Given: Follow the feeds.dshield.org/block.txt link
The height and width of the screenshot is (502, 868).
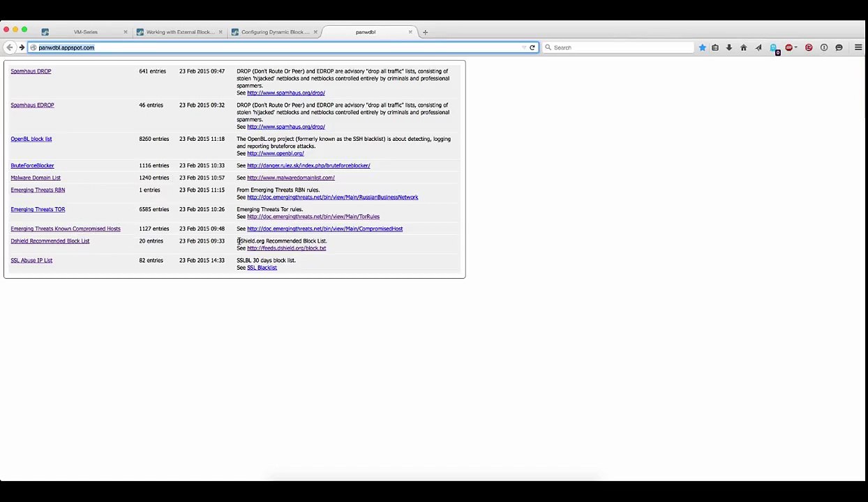Looking at the screenshot, I should point(287,248).
